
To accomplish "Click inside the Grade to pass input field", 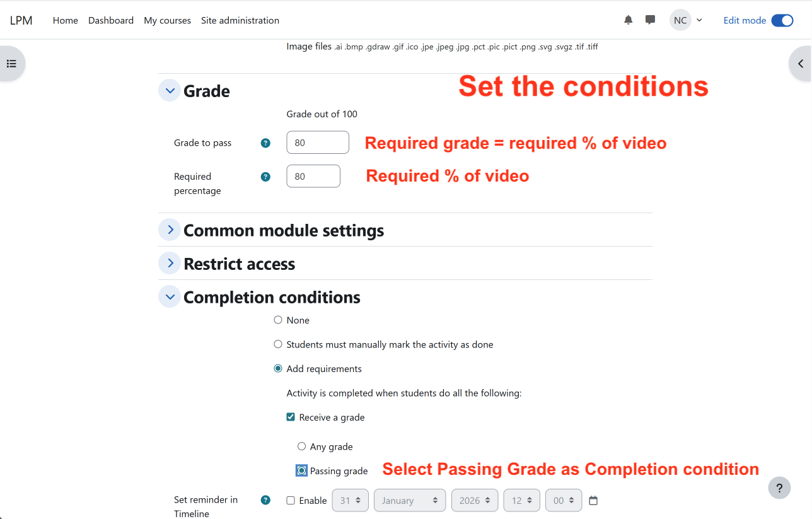I will pyautogui.click(x=317, y=143).
